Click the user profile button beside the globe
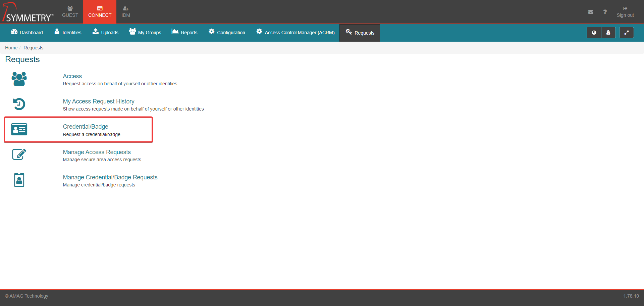Screen dimensions: 644x306 click(x=608, y=33)
